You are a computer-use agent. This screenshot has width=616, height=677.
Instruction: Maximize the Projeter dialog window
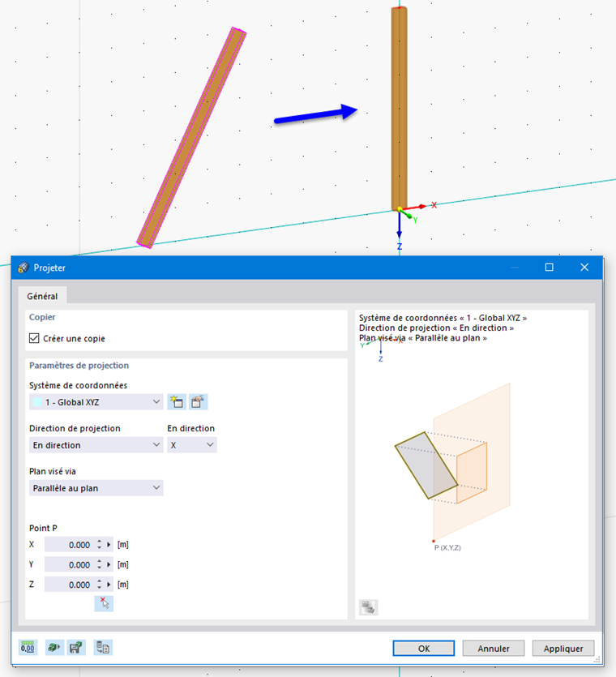point(549,268)
